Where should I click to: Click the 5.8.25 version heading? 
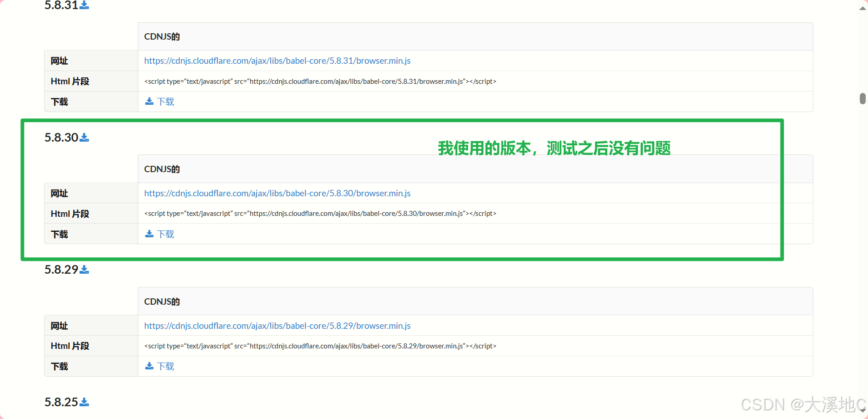click(61, 402)
